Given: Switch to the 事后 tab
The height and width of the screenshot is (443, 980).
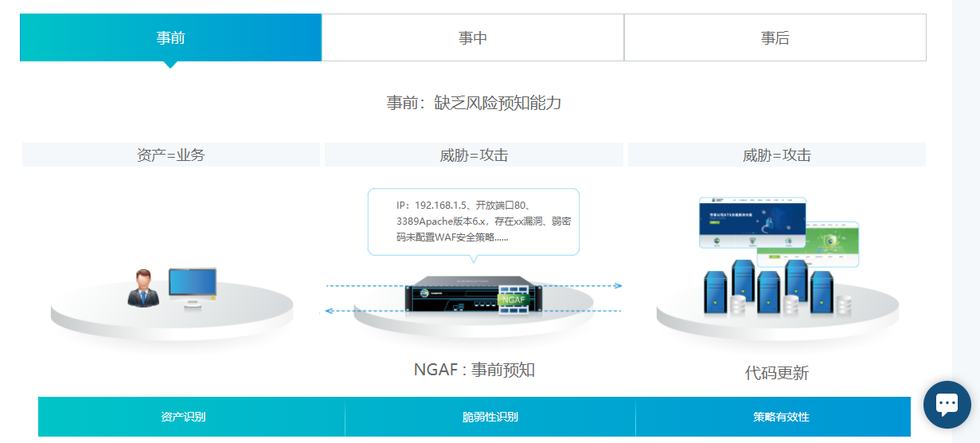Looking at the screenshot, I should point(775,37).
